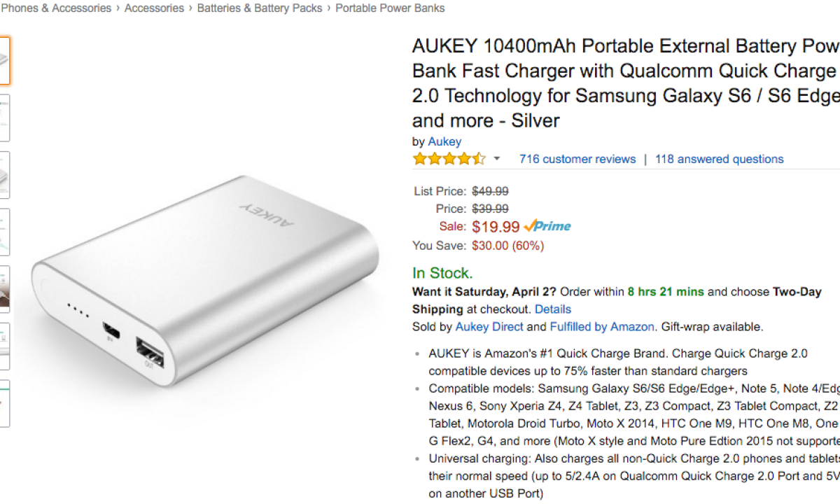Click the Prime logo badge

[x=547, y=226]
